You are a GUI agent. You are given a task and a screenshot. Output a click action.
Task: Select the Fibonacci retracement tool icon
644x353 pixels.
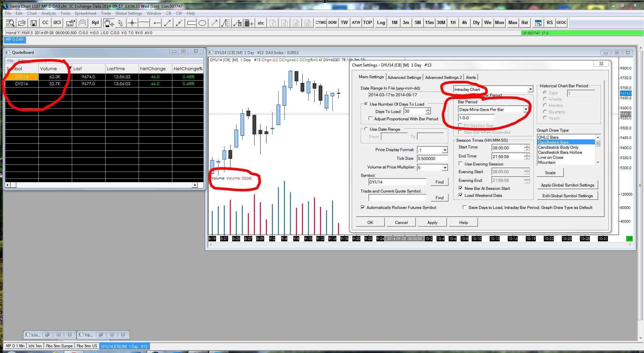pos(226,23)
